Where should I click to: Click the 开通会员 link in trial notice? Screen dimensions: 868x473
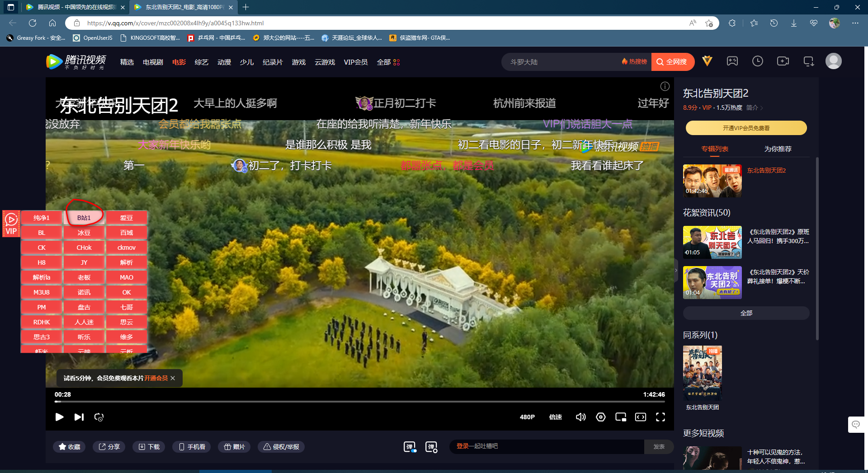(x=156, y=378)
